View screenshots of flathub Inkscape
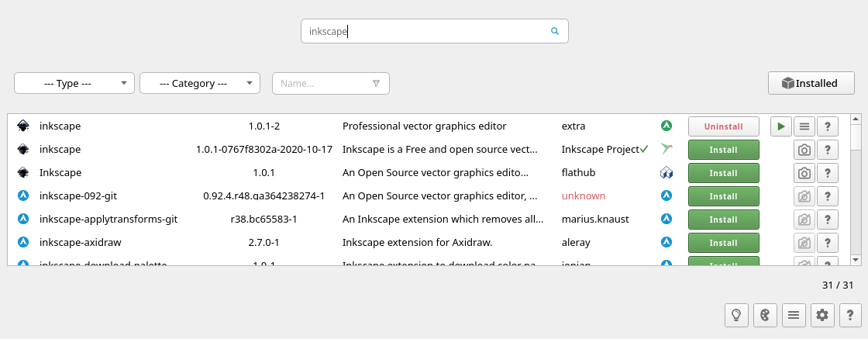The width and height of the screenshot is (868, 339). (804, 173)
